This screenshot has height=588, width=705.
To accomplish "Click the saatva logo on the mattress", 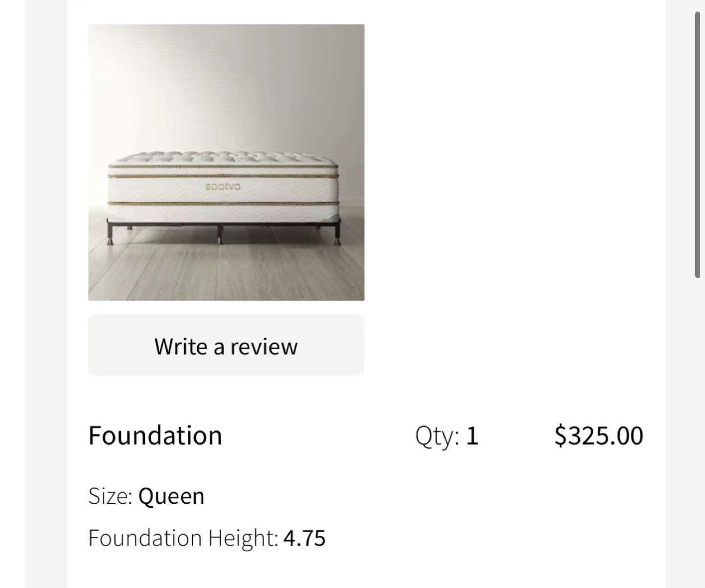I will (223, 187).
